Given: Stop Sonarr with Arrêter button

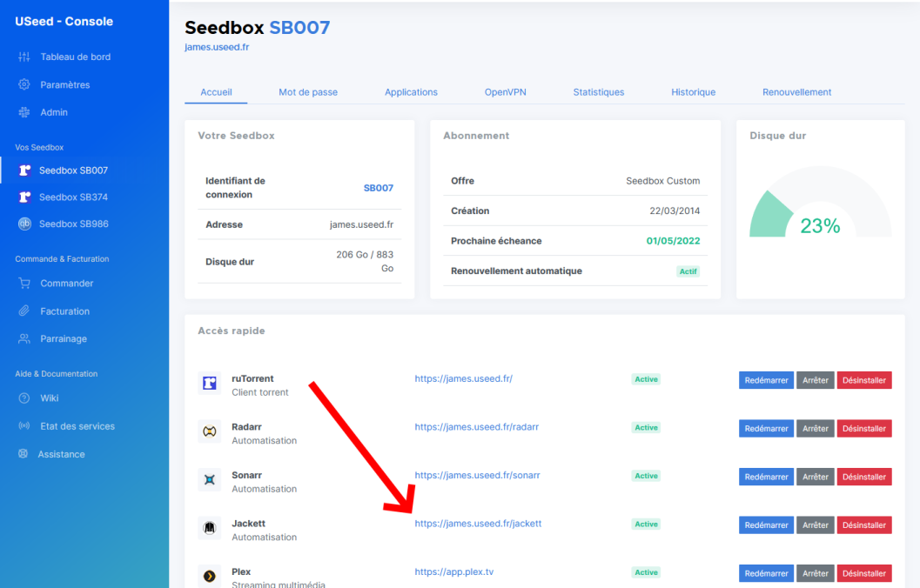Looking at the screenshot, I should point(816,477).
